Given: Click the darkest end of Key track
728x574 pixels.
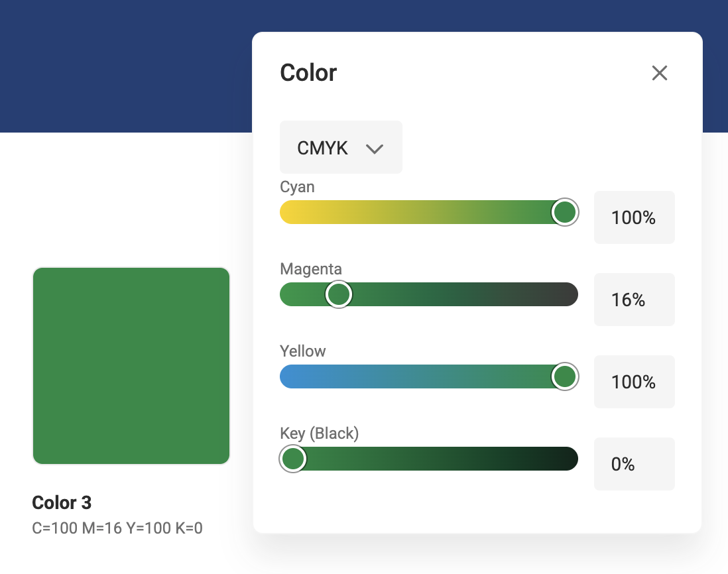Looking at the screenshot, I should 569,459.
